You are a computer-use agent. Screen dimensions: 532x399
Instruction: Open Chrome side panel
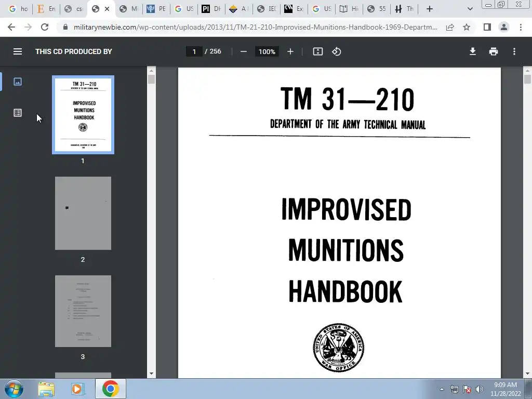point(487,27)
